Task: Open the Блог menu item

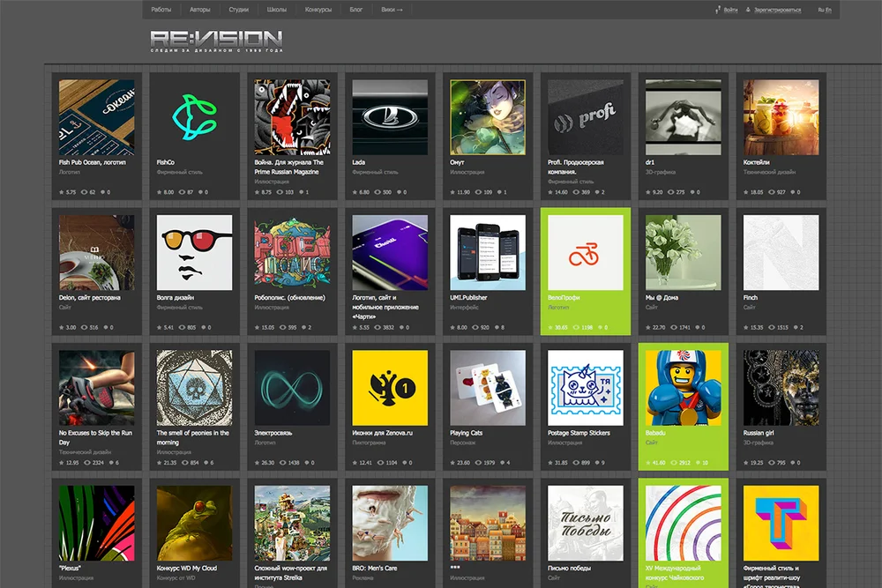Action: 356,10
